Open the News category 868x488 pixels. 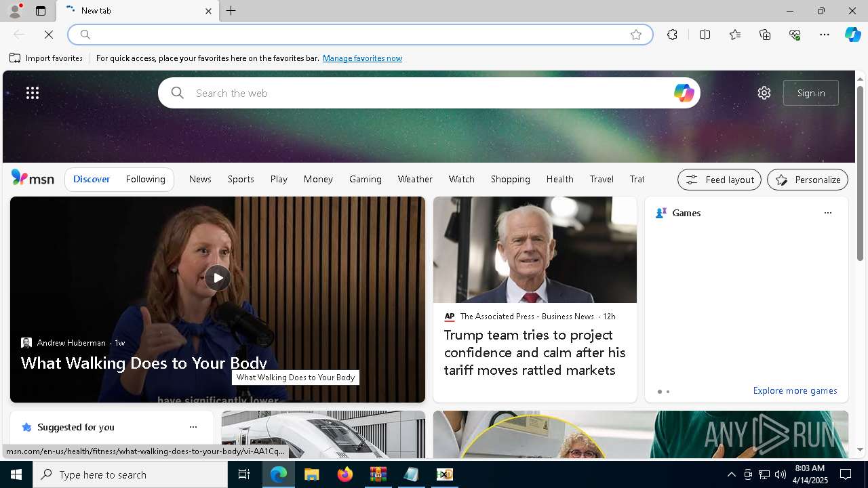click(x=200, y=179)
